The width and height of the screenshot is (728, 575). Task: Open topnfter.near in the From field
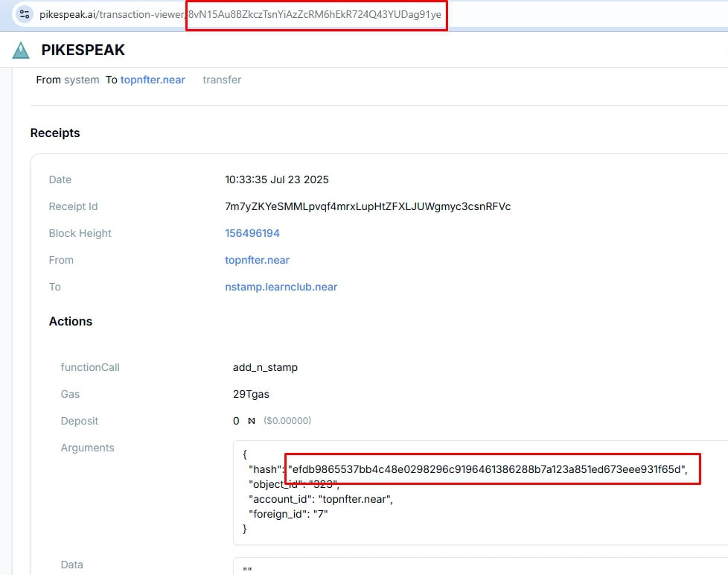pyautogui.click(x=258, y=260)
